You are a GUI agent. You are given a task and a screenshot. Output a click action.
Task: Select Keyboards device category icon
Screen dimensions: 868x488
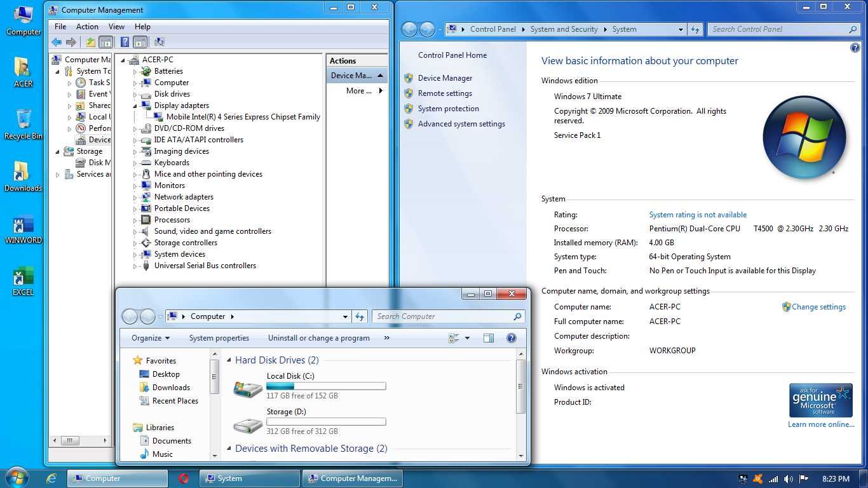(x=146, y=163)
